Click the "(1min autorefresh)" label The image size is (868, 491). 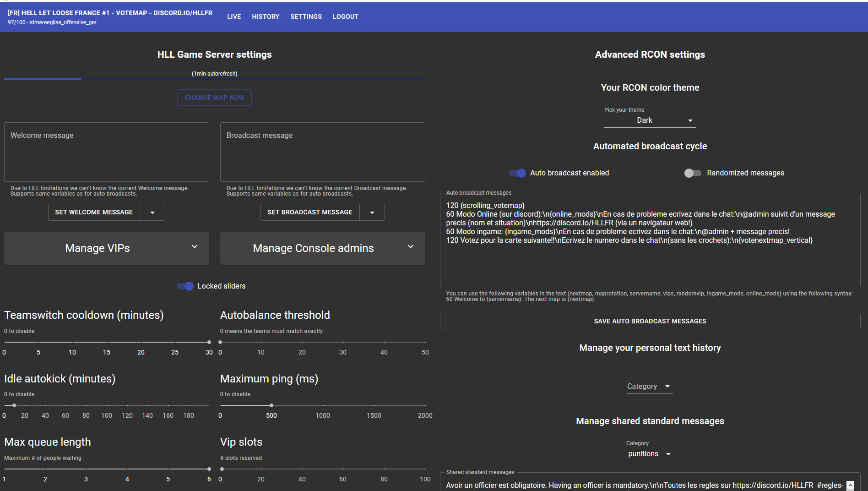click(215, 74)
